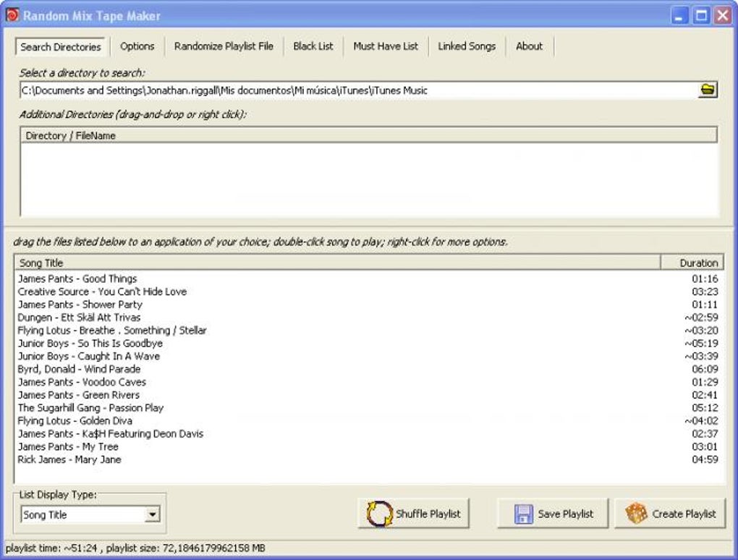The image size is (738, 560).
Task: Expand the List Display Type dropdown
Action: point(152,514)
